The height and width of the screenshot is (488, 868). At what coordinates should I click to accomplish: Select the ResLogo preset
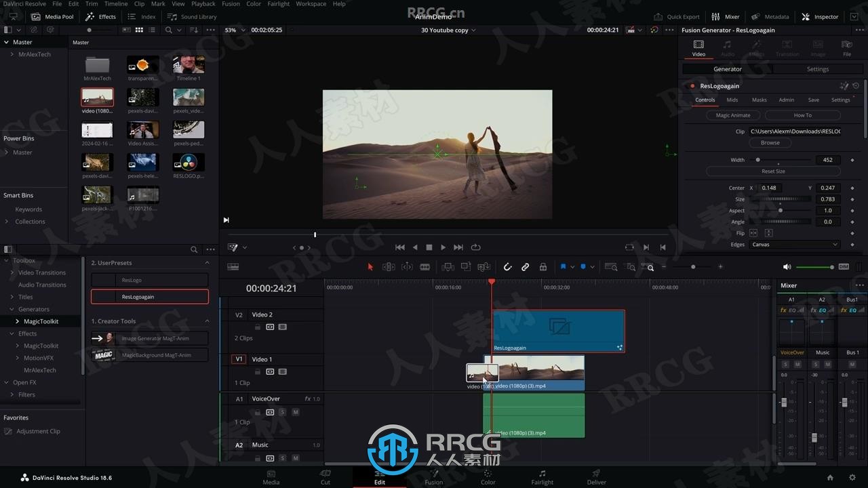(x=150, y=280)
